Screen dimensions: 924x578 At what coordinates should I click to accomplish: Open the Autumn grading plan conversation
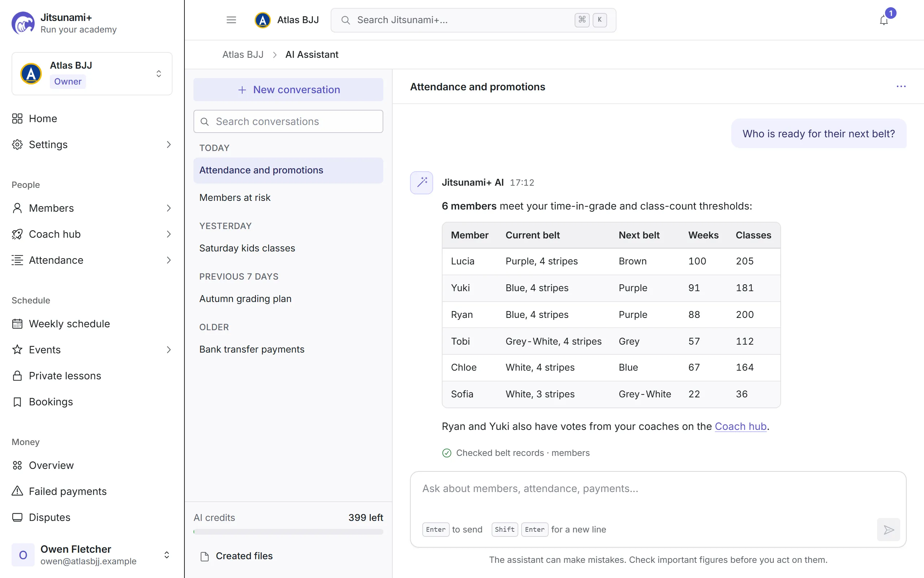coord(288,298)
